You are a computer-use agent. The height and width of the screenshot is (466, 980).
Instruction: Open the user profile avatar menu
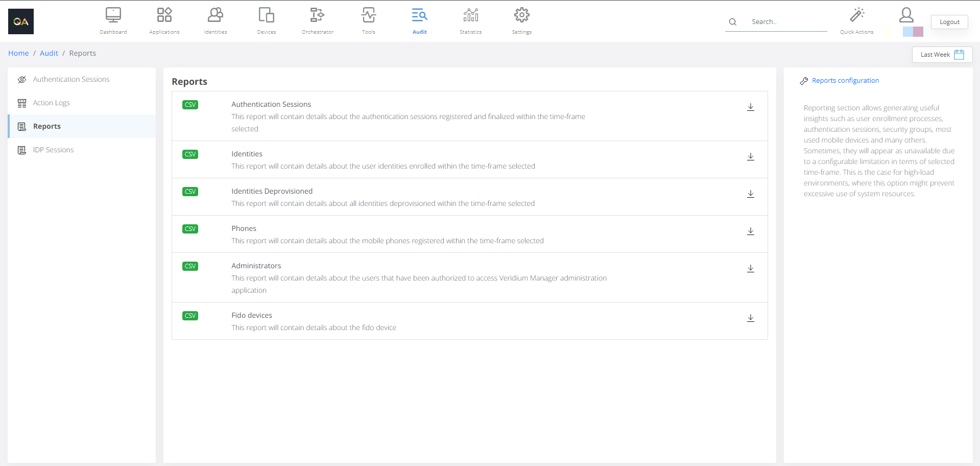coord(906,15)
